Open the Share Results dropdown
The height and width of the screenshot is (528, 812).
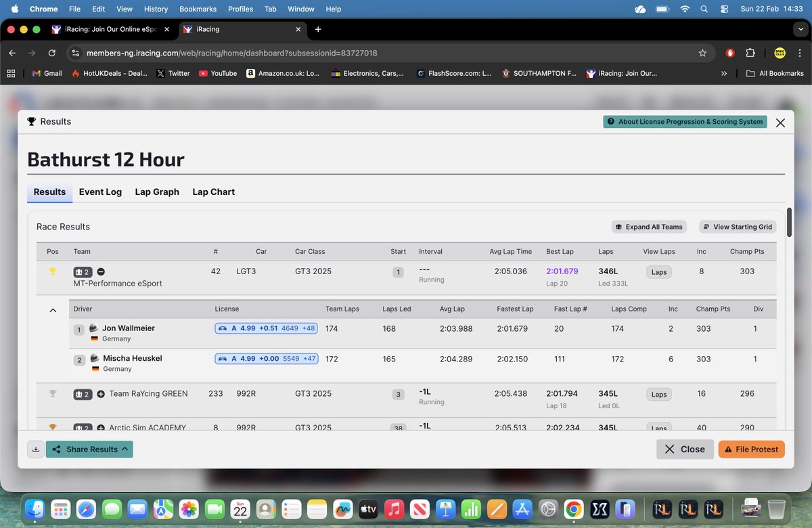[x=89, y=449]
